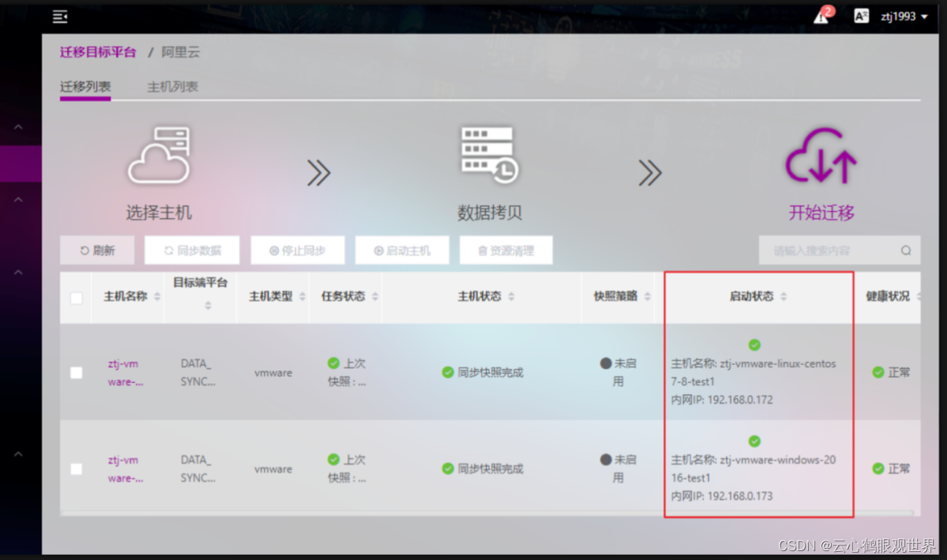
Task: Click 上次快照 task status in windows-2016-test1 row
Action: pos(347,469)
